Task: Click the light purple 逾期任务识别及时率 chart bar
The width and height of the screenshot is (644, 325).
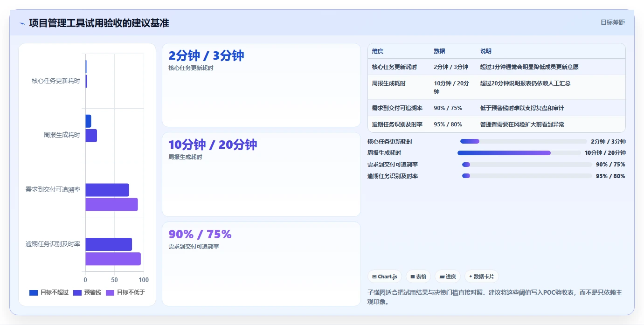Action: point(113,259)
